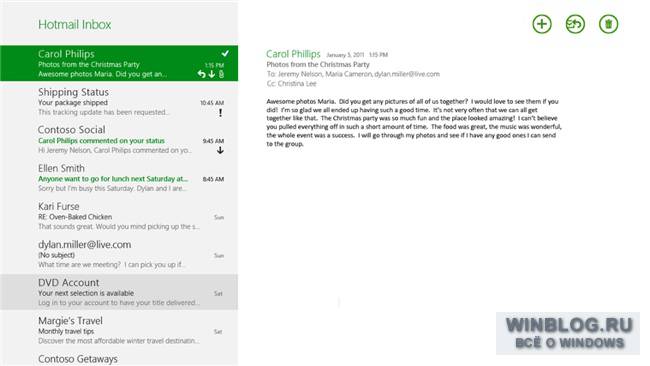Open the Contoso Social email
The width and height of the screenshot is (650, 366).
tap(119, 140)
